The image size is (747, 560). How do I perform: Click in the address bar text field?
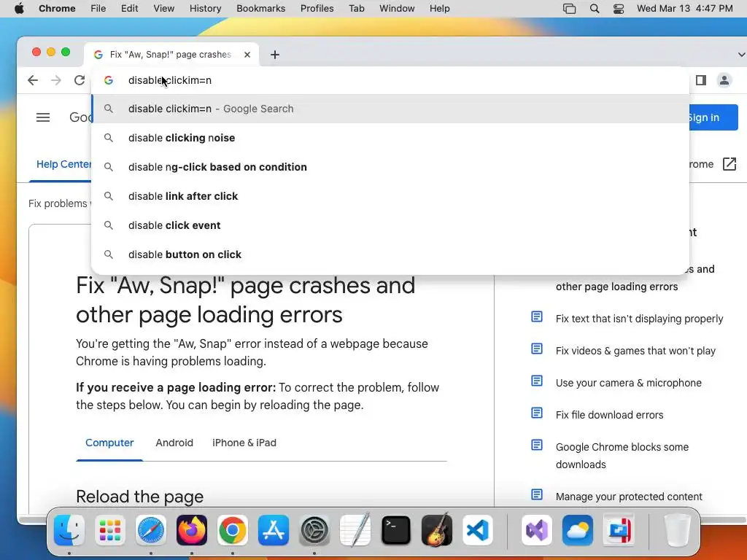click(x=391, y=80)
